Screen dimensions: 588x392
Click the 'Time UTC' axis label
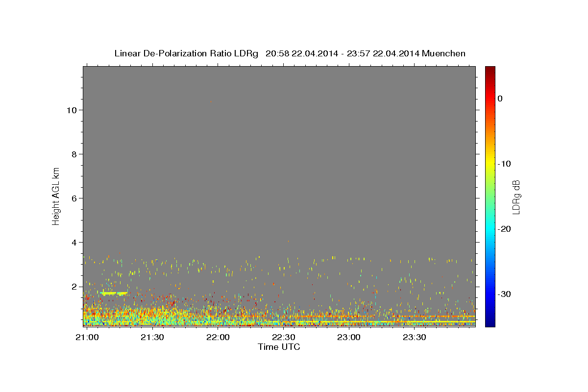[x=279, y=347]
